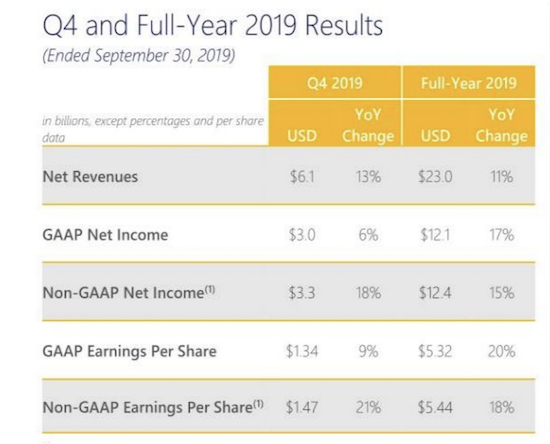
Task: Select the GAAP Net Income row label
Action: pos(105,235)
